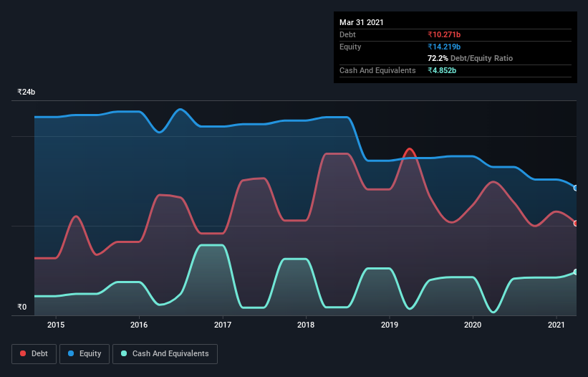Click the ₹10.271b debt value
The width and height of the screenshot is (588, 377).
tap(444, 34)
